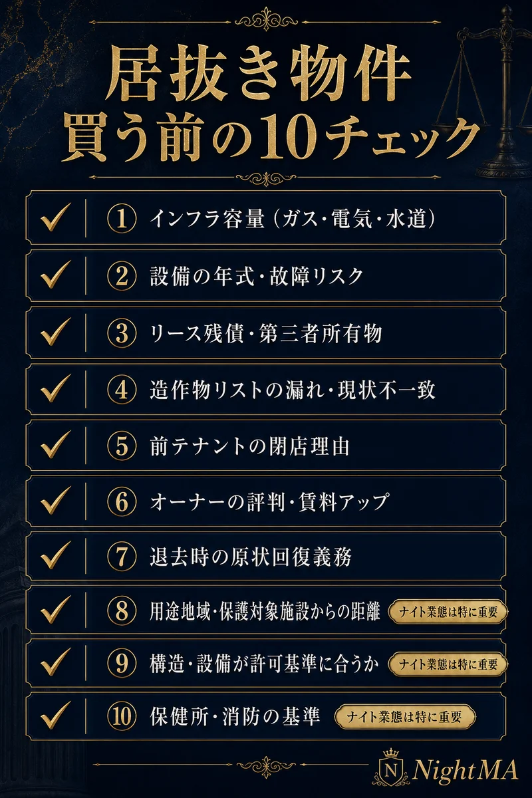Click ナイト業態は特に重要 badge on item 9
The image size is (532, 798).
[x=448, y=664]
